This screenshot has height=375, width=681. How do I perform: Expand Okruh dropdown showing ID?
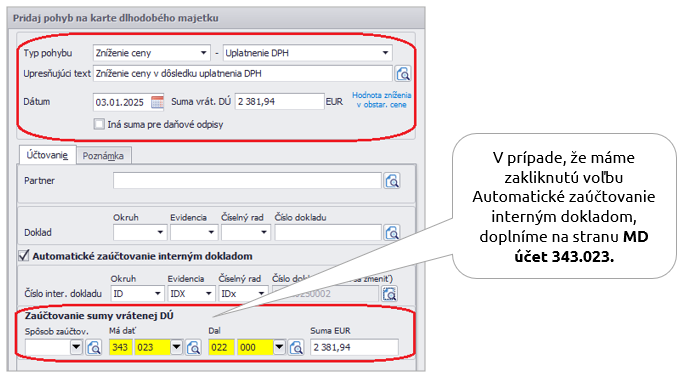point(158,294)
